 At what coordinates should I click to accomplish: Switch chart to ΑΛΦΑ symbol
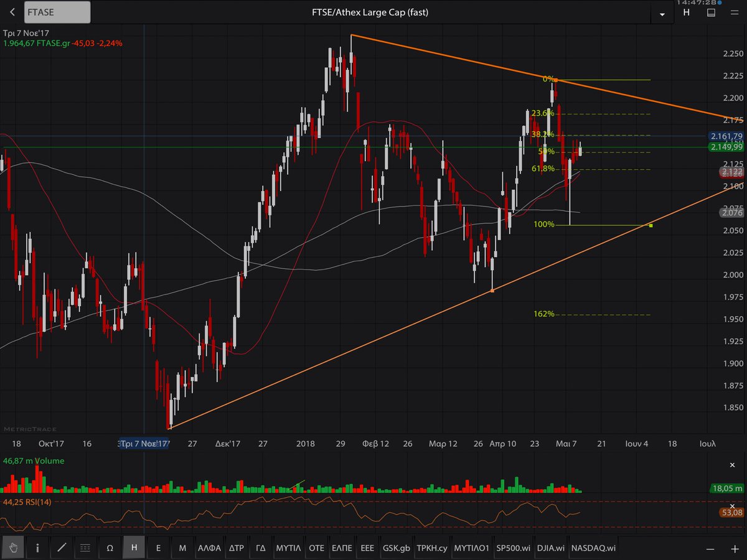(210, 548)
